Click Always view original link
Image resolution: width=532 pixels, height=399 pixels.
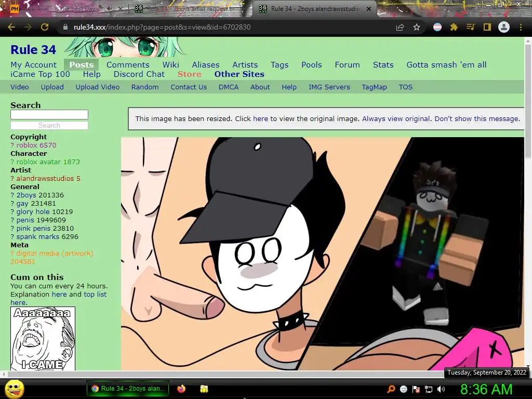(396, 119)
